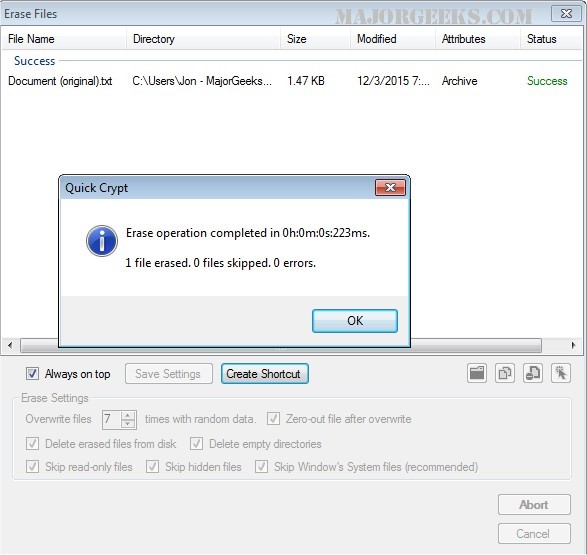Image resolution: width=587 pixels, height=555 pixels.
Task: Click the Save Settings button
Action: (x=169, y=373)
